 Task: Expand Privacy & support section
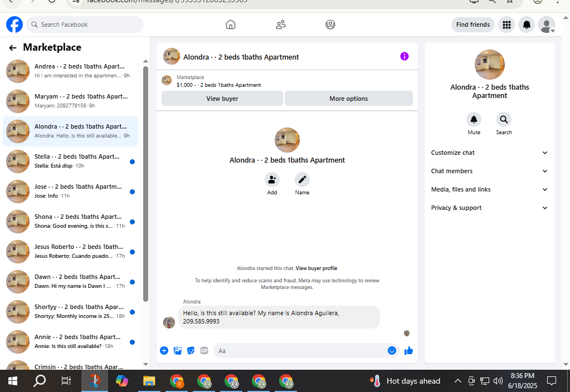point(489,208)
